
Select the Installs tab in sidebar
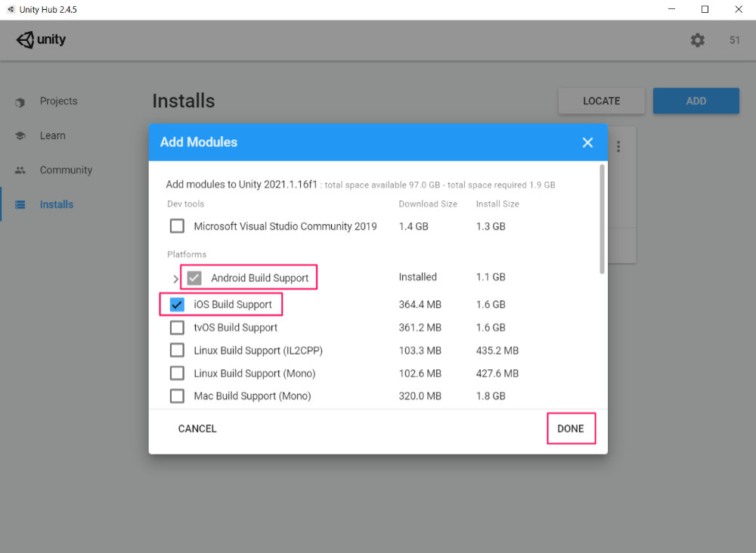(x=57, y=204)
